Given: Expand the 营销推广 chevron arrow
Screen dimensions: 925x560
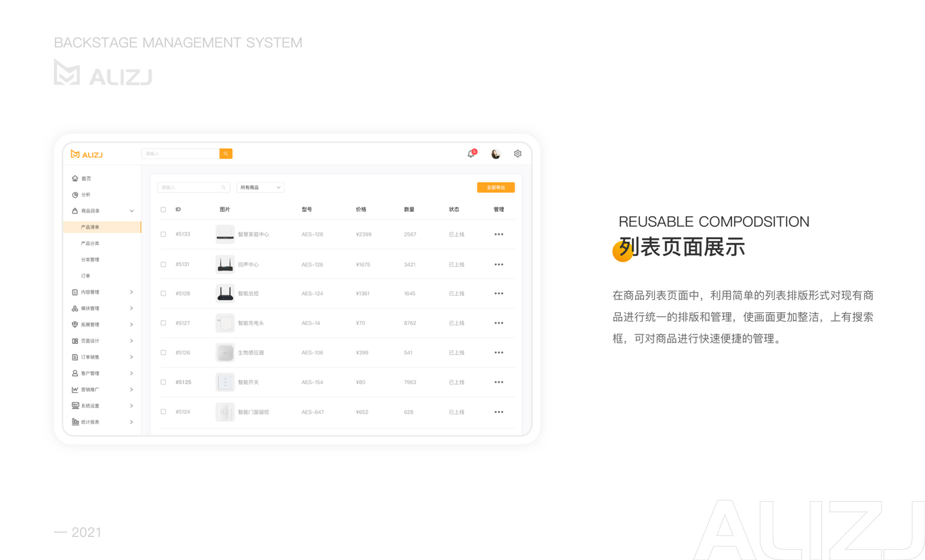Looking at the screenshot, I should click(x=131, y=389).
